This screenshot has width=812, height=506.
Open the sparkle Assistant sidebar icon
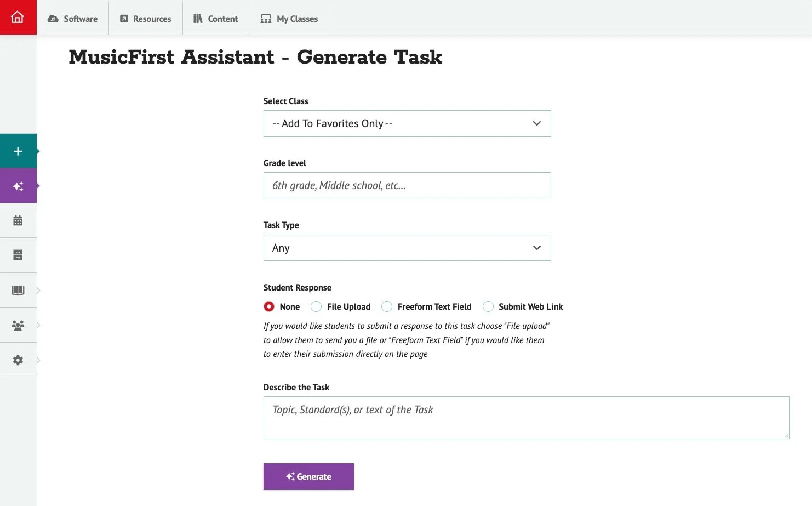click(x=18, y=186)
